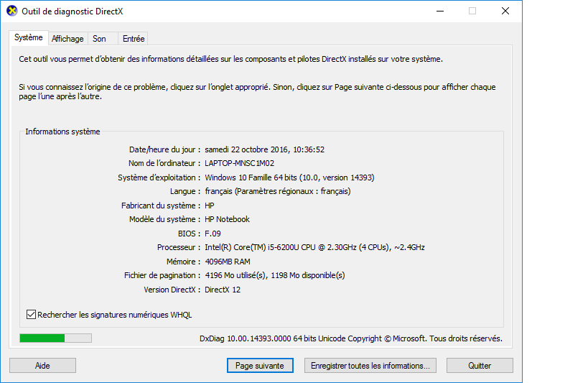Click the DirectX 12 version value

(x=223, y=290)
